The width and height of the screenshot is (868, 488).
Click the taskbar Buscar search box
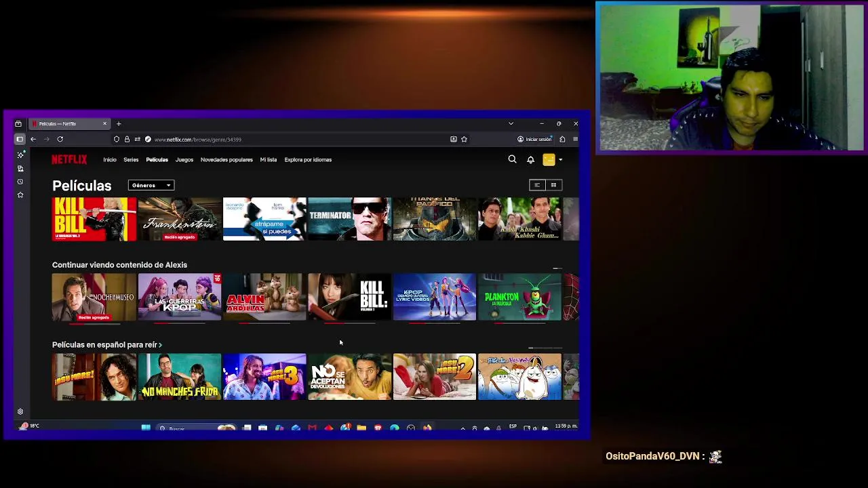pyautogui.click(x=197, y=428)
